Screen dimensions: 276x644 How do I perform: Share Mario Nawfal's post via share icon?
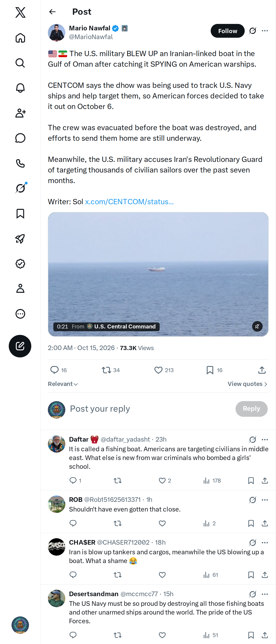click(x=262, y=370)
